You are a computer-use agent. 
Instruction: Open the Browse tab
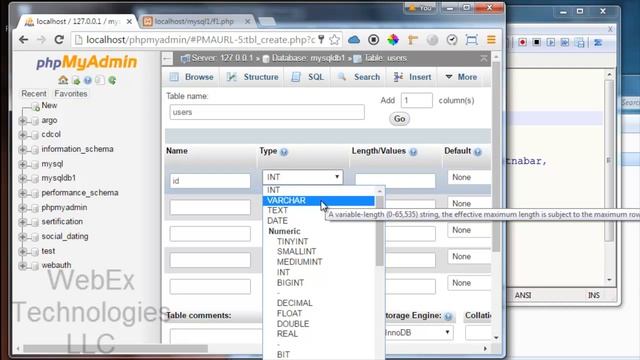coord(191,77)
